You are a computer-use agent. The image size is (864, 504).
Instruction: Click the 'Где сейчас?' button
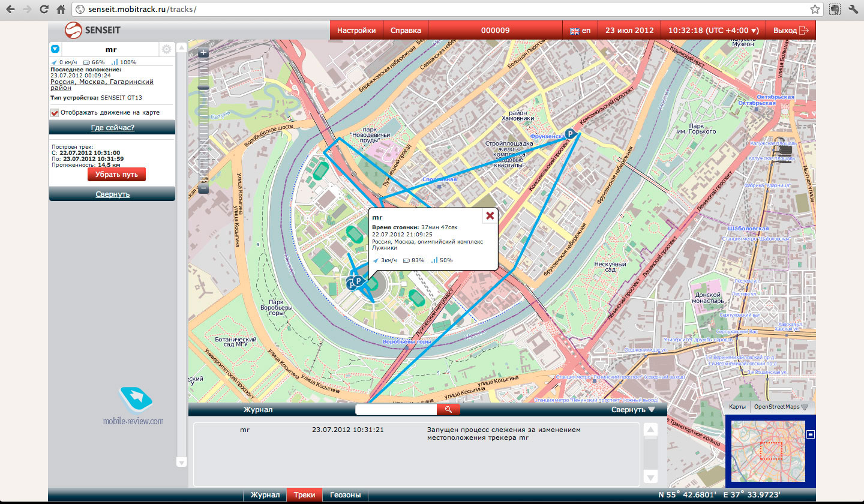pyautogui.click(x=112, y=127)
